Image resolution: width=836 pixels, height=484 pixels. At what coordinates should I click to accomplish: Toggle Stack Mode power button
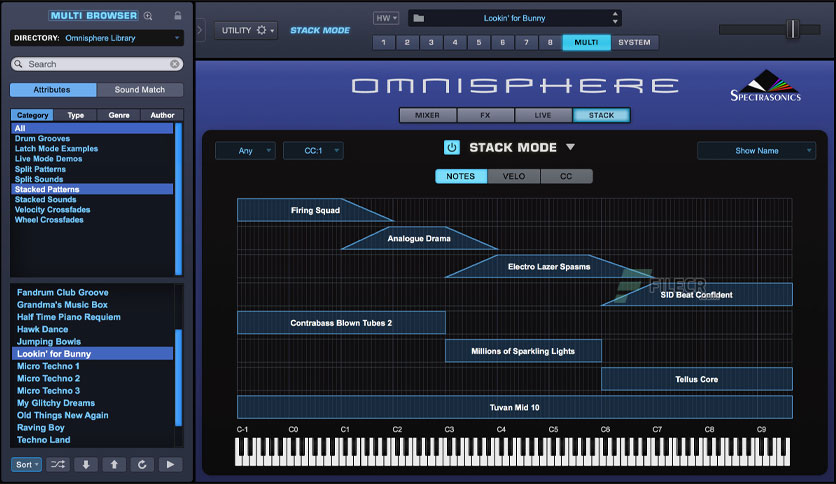click(x=452, y=147)
